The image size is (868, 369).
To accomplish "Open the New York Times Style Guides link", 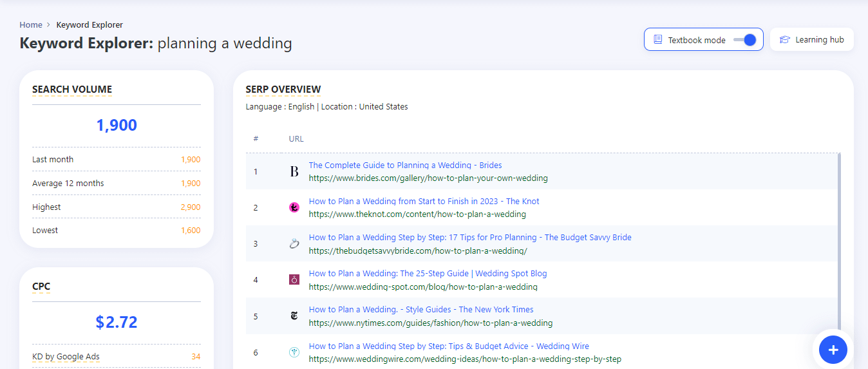I will 421,310.
